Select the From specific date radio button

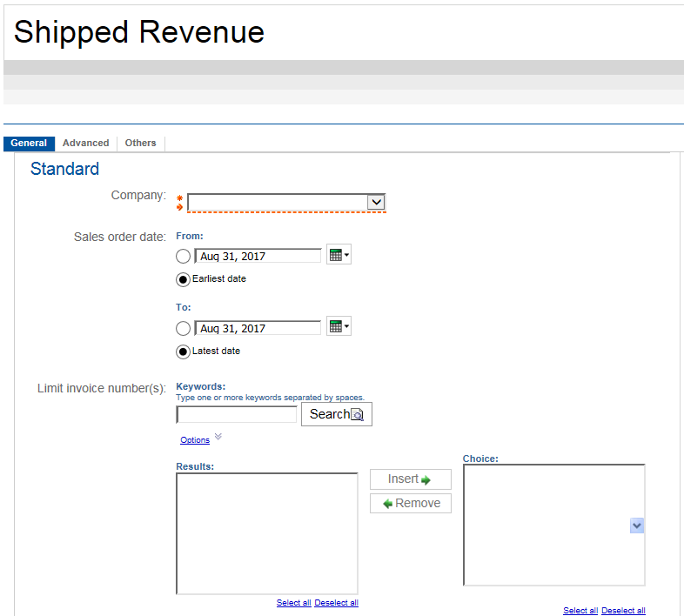pyautogui.click(x=183, y=257)
